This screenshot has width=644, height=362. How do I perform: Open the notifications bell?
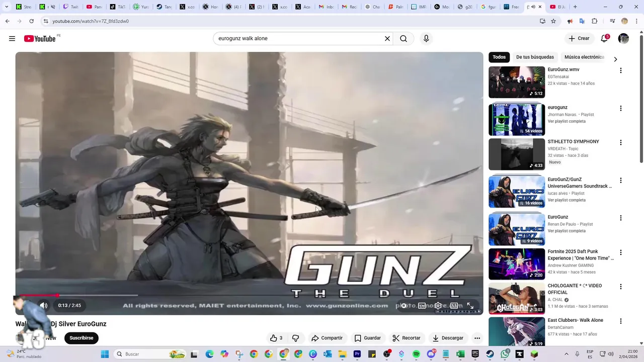[x=605, y=38]
